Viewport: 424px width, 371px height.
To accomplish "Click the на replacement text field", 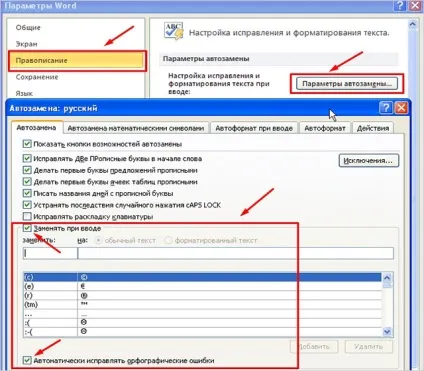I will pos(236,253).
